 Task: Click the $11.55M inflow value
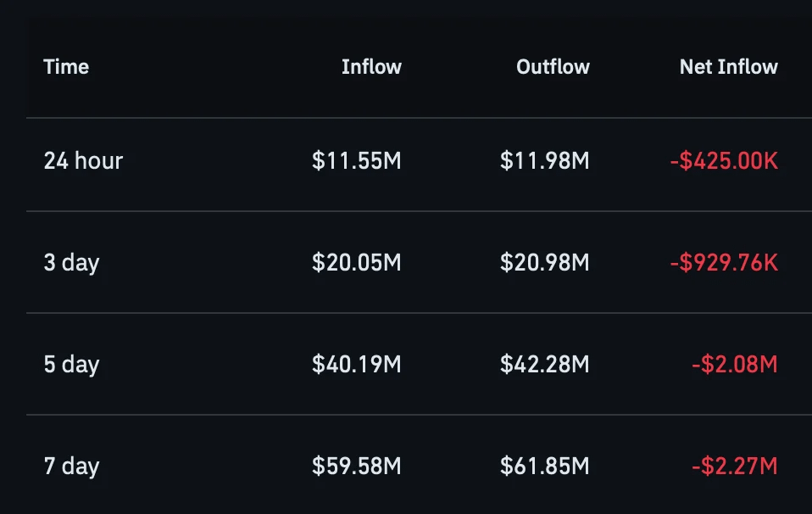click(x=357, y=160)
